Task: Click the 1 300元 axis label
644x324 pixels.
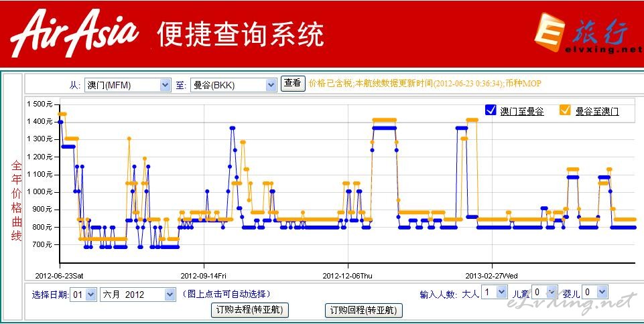Action: (x=40, y=139)
